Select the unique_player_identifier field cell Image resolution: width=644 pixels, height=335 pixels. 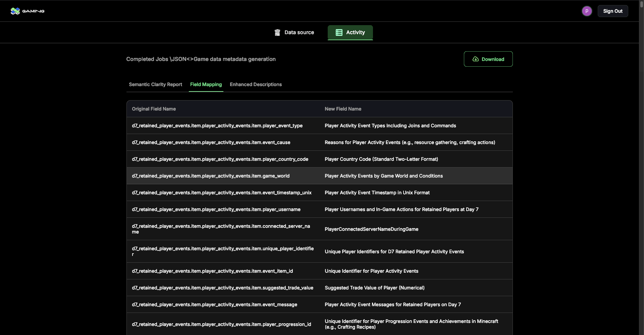[x=223, y=251]
